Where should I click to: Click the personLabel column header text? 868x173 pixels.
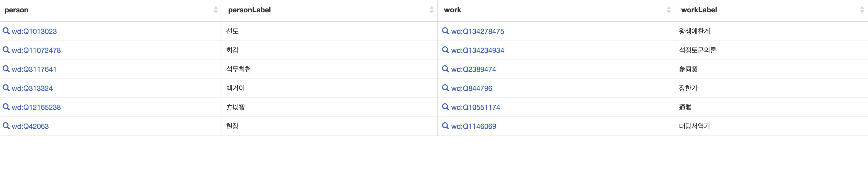249,10
